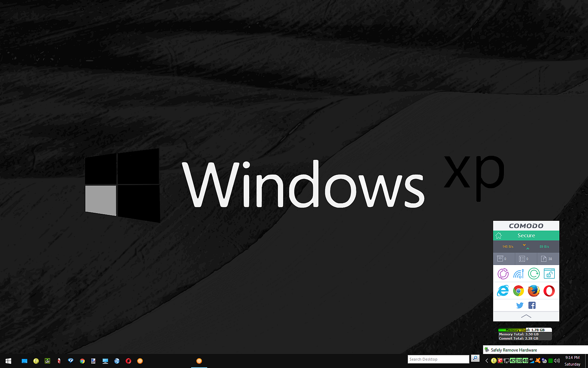Open the Windows Start button

coord(8,361)
